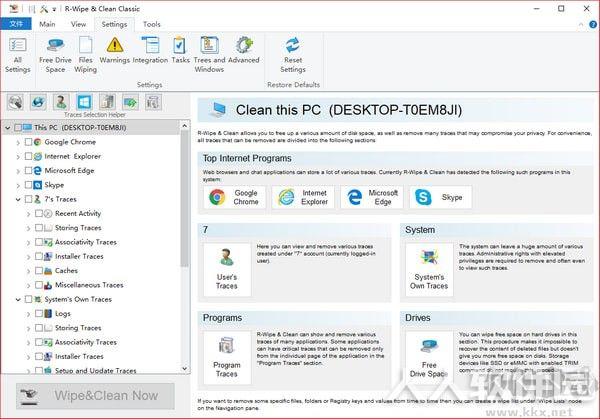
Task: Open Skype tile in Top Internet Programs
Action: (440, 197)
